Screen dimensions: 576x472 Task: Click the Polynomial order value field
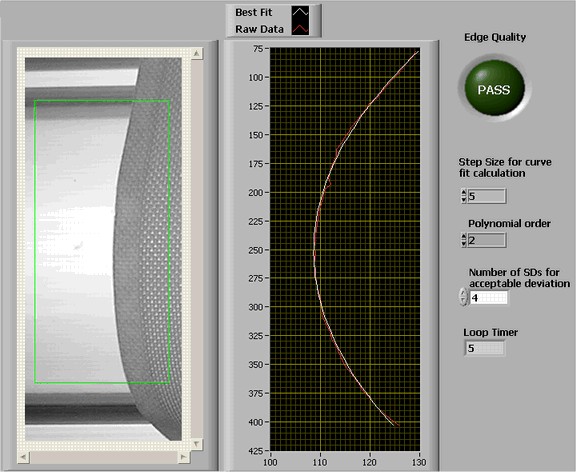pyautogui.click(x=487, y=240)
